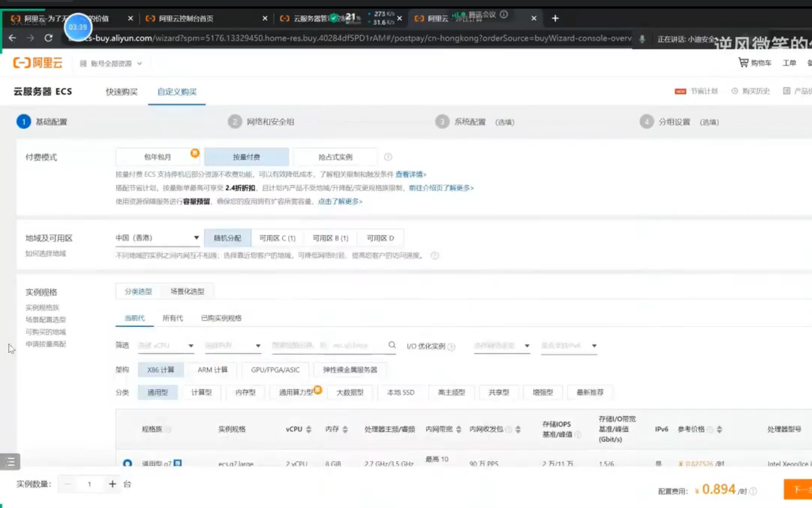Select the ARM 计算 architecture button
This screenshot has width=812, height=508.
point(212,369)
